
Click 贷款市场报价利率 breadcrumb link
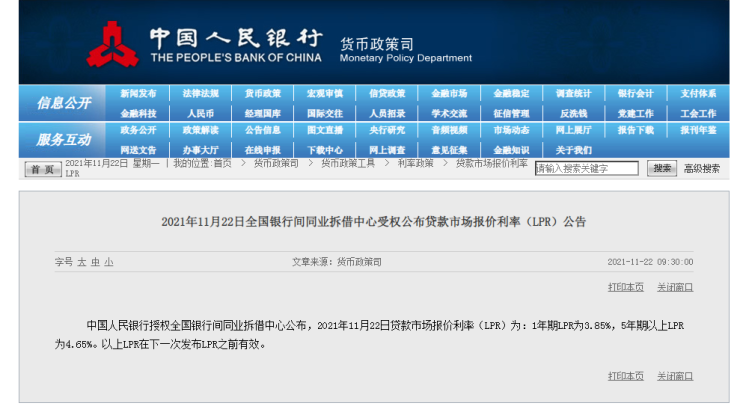pyautogui.click(x=492, y=163)
